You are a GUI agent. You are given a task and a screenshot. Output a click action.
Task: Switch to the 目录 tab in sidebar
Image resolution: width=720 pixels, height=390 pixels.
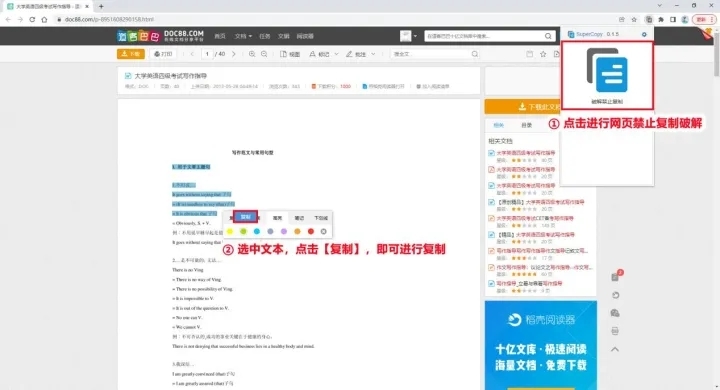[526, 125]
